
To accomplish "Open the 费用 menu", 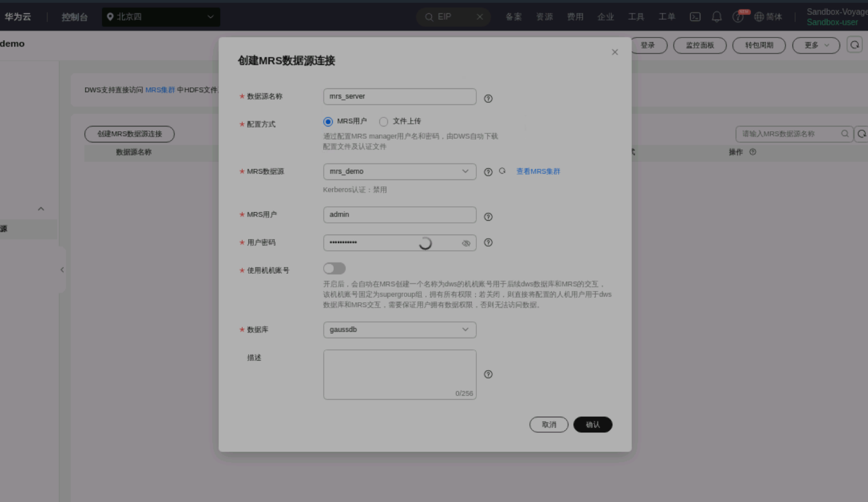I will tap(575, 17).
